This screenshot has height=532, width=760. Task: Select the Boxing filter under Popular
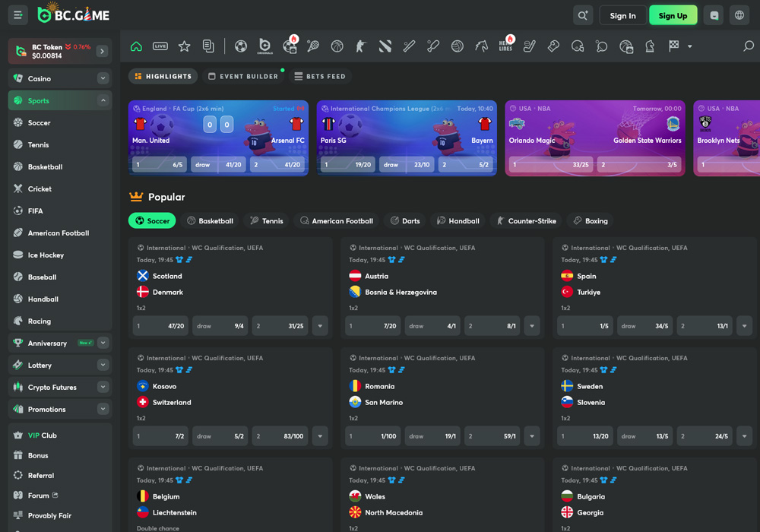(590, 220)
